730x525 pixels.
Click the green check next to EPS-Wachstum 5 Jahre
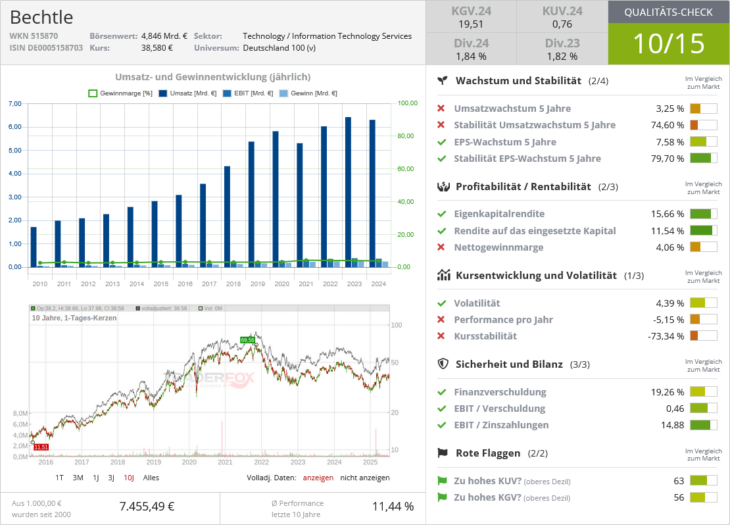pos(442,142)
